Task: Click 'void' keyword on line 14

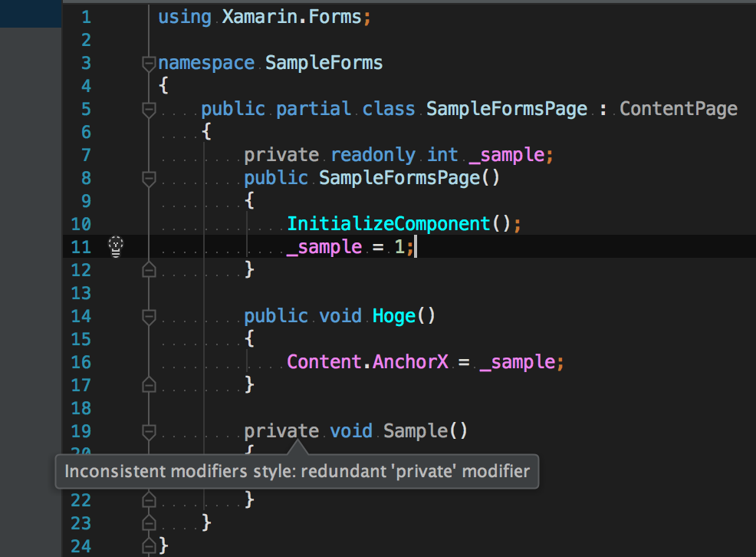Action: tap(340, 316)
